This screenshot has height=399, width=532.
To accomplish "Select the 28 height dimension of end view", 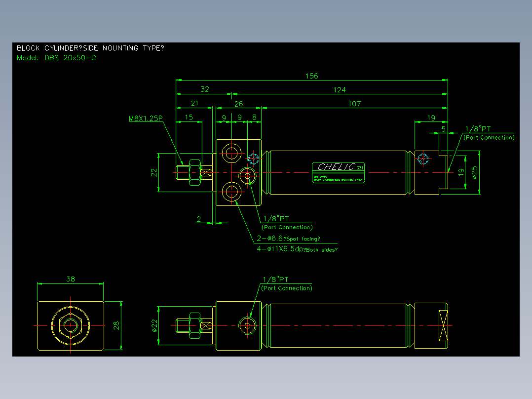I will coord(116,325).
